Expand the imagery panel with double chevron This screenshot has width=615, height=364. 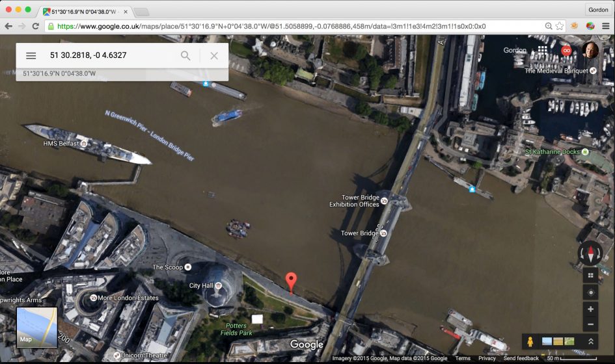pyautogui.click(x=590, y=341)
